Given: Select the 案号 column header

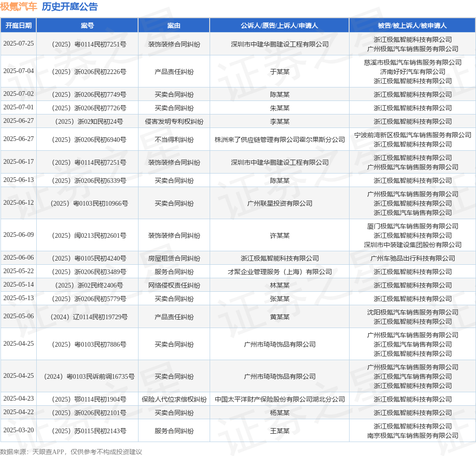Looking at the screenshot, I should tap(87, 26).
